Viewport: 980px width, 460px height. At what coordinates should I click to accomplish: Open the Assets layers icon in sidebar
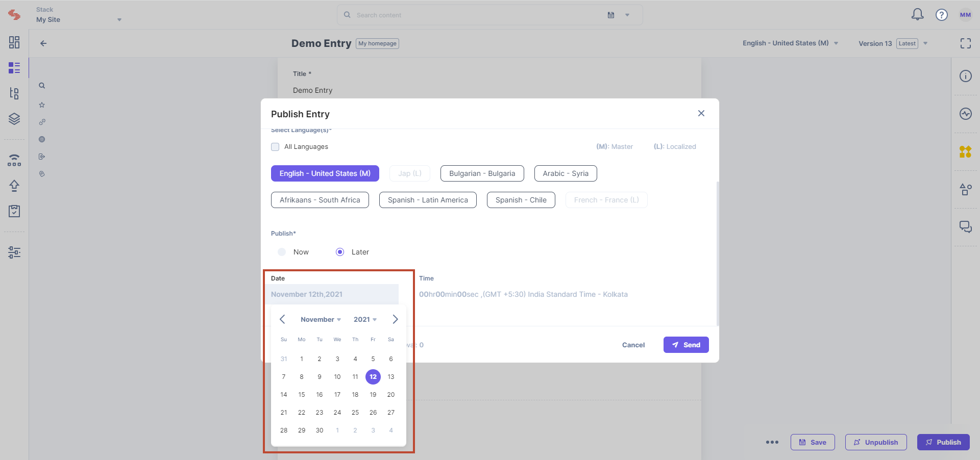14,119
